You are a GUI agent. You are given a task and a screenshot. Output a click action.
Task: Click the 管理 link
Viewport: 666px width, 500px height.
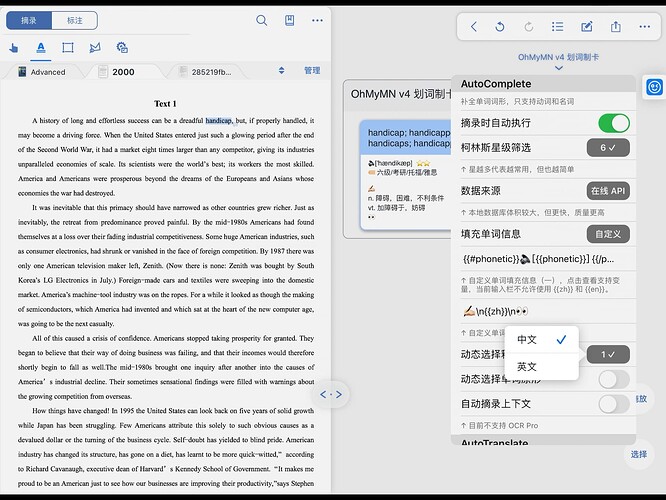coord(312,71)
